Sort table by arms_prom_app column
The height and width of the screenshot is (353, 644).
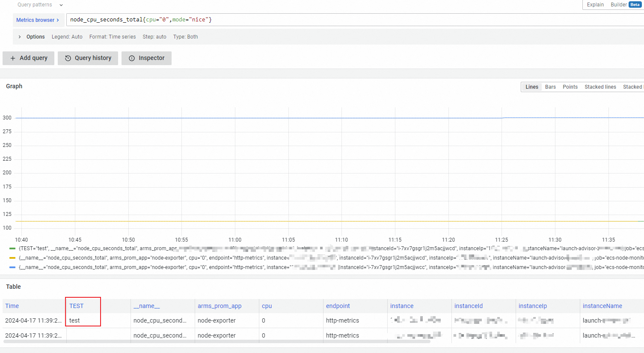pyautogui.click(x=220, y=306)
